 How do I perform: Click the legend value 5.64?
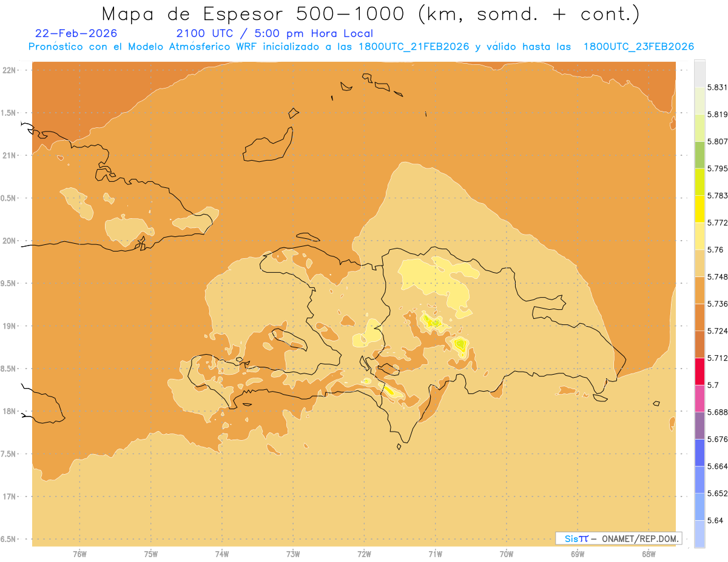click(715, 521)
